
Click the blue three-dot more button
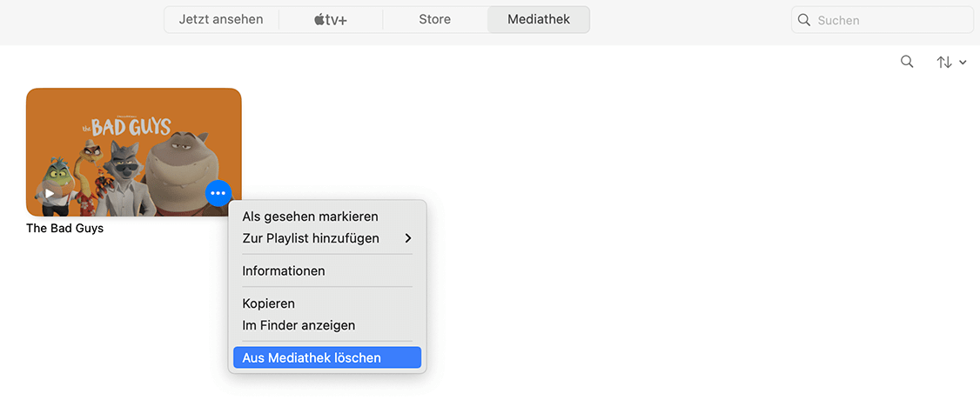[218, 192]
